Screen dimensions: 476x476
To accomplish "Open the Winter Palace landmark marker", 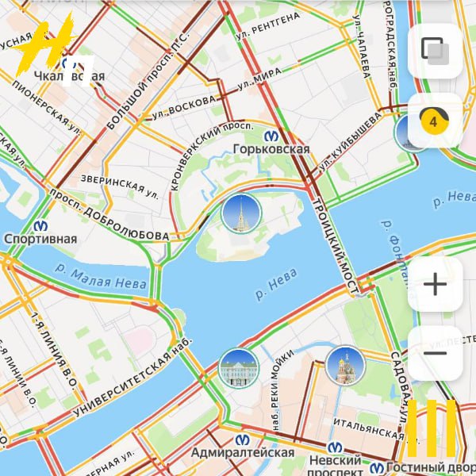I will (239, 368).
